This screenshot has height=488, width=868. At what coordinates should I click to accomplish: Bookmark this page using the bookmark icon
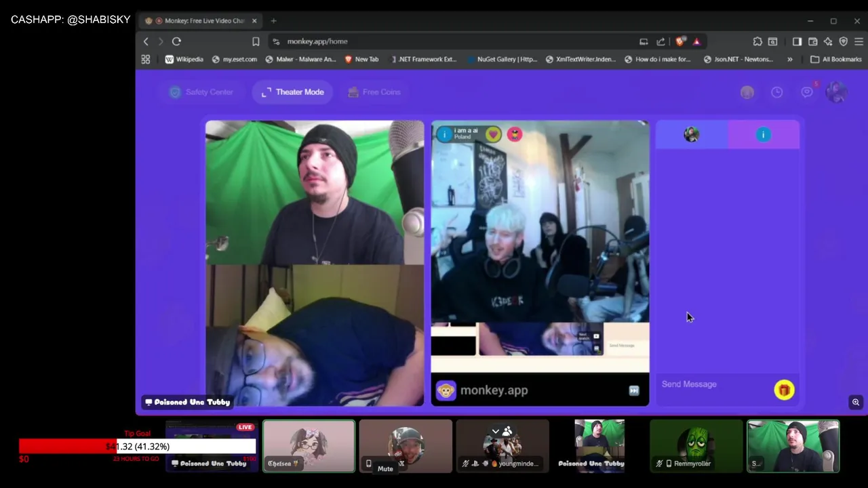(256, 41)
